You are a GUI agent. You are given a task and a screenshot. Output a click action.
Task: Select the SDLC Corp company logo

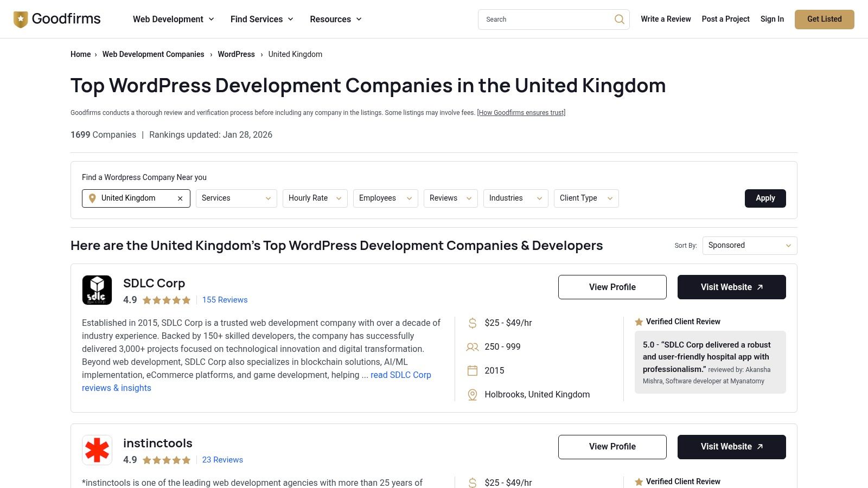97,290
